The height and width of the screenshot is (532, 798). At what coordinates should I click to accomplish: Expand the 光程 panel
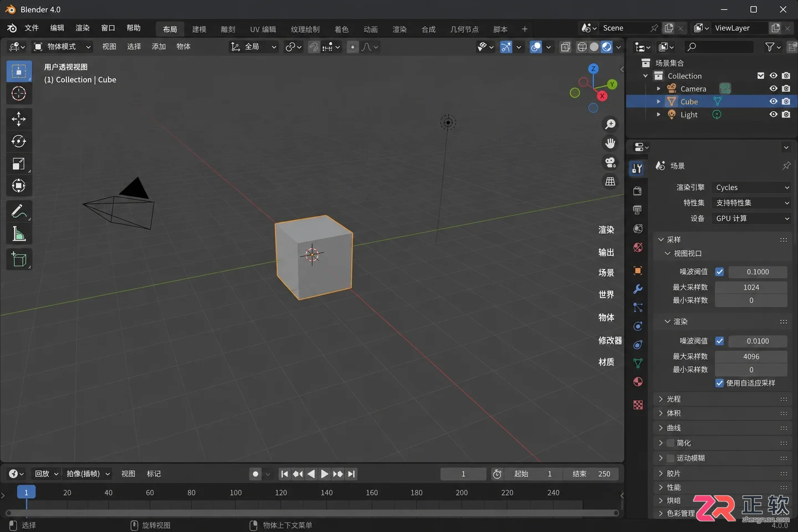[723, 399]
